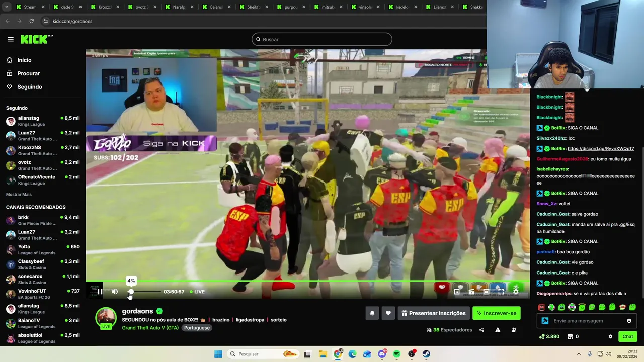Open Steam from the taskbar
Image resolution: width=644 pixels, height=362 pixels.
[x=426, y=354]
